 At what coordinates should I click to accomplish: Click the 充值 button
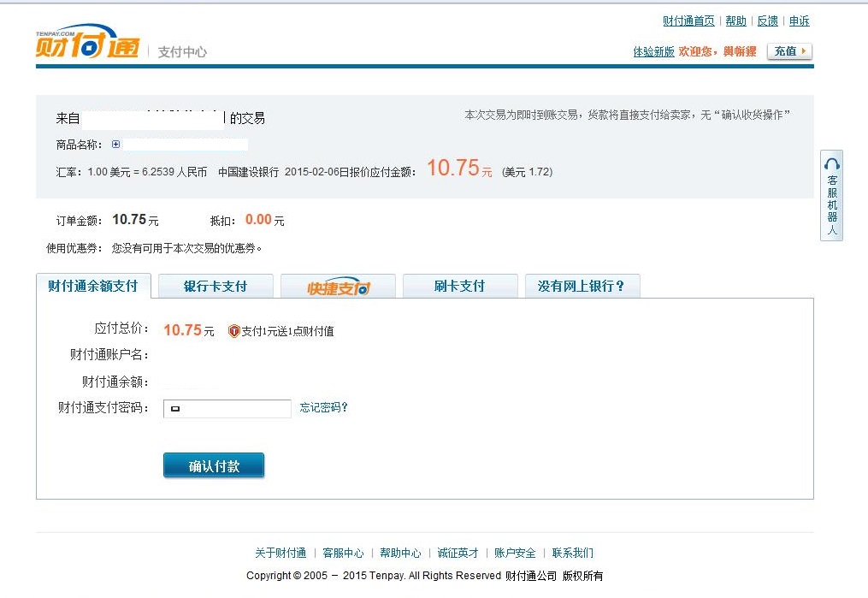(x=789, y=51)
